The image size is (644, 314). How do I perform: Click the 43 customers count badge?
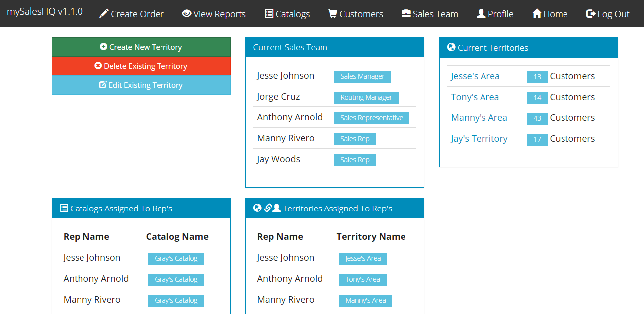point(537,119)
